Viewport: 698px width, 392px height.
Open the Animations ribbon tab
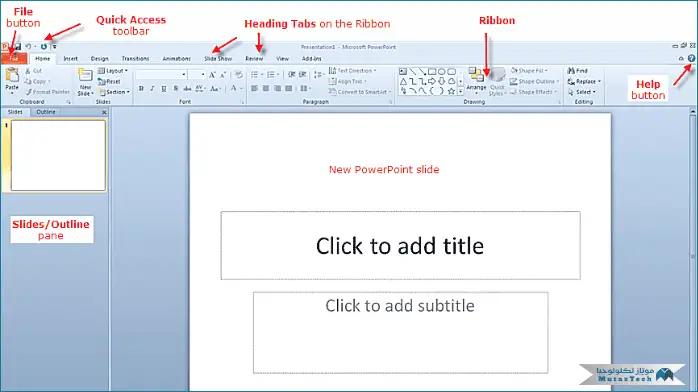[x=176, y=59]
